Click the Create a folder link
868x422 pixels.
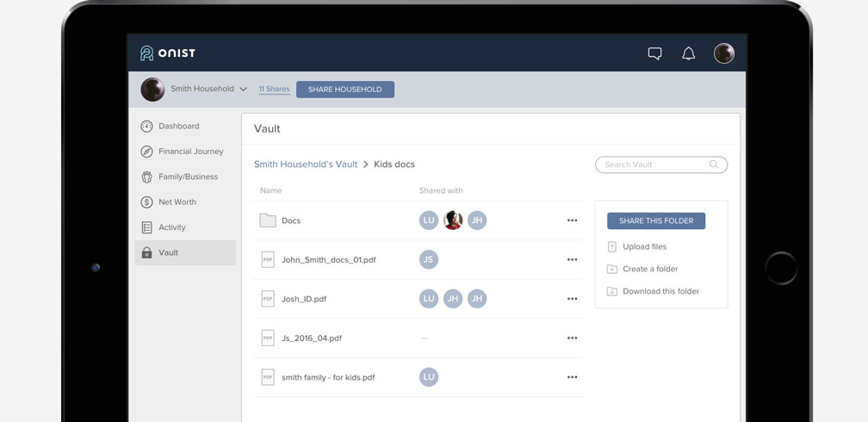650,270
